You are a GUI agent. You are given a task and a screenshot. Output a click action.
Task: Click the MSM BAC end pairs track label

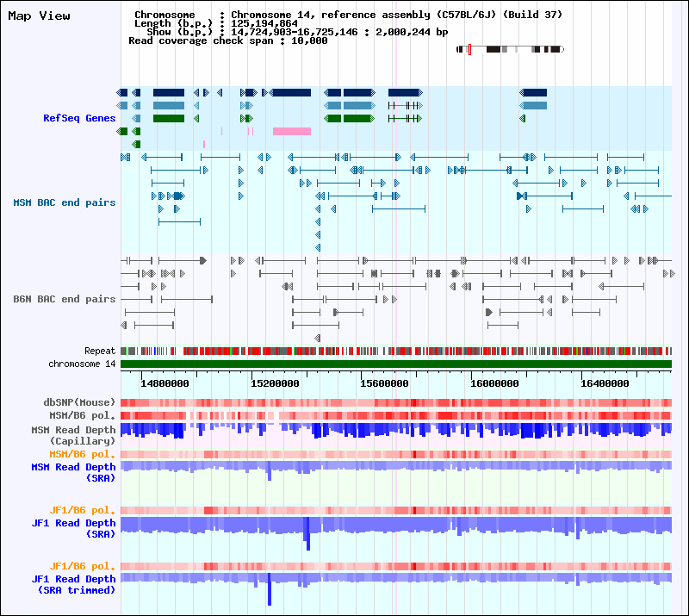(x=64, y=202)
